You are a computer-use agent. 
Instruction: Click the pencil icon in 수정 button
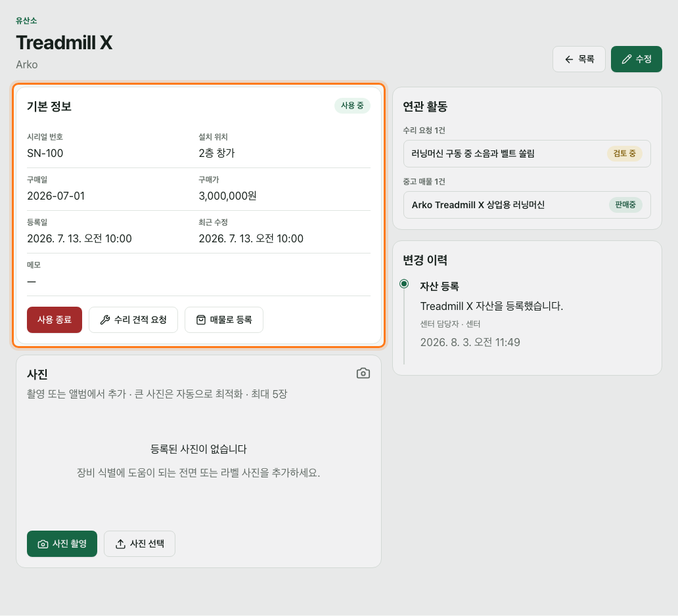coord(626,59)
